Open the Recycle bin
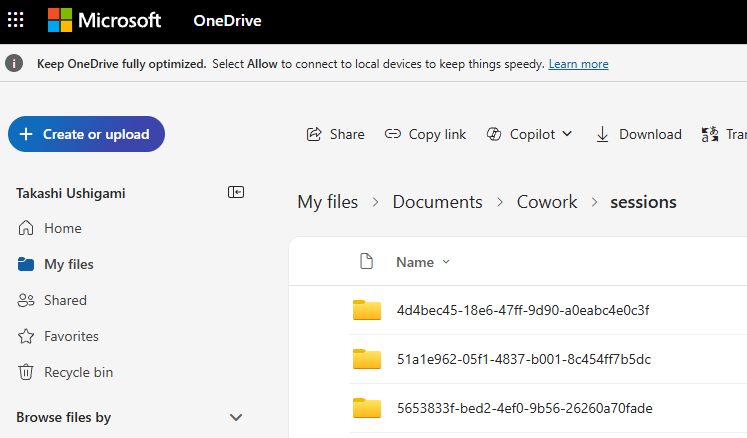Image resolution: width=747 pixels, height=438 pixels. (x=78, y=372)
